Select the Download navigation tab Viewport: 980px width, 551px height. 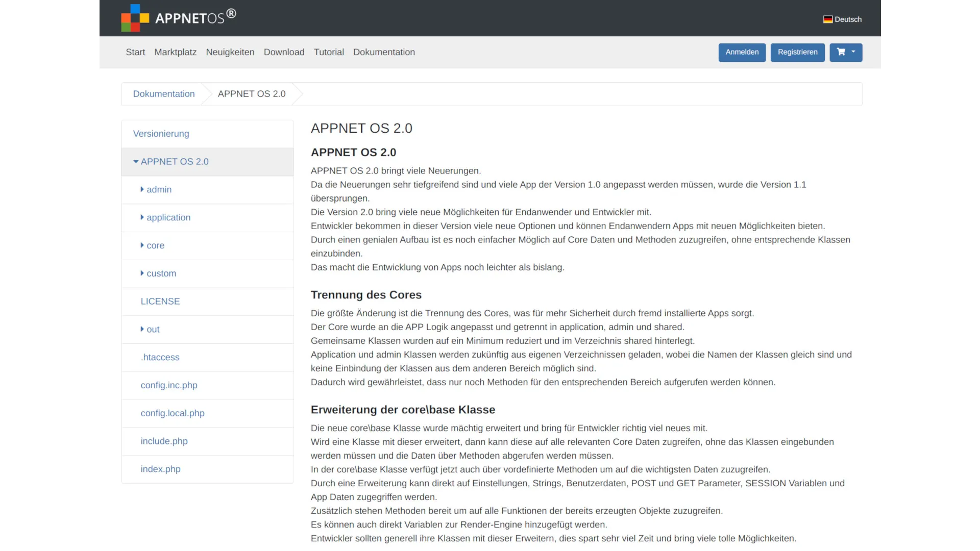pyautogui.click(x=283, y=52)
